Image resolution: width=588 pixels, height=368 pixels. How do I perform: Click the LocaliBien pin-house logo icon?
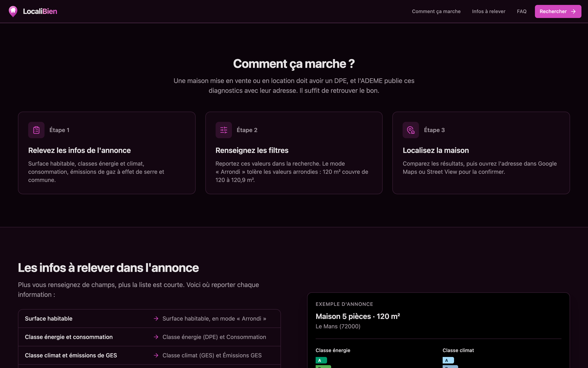(x=13, y=11)
